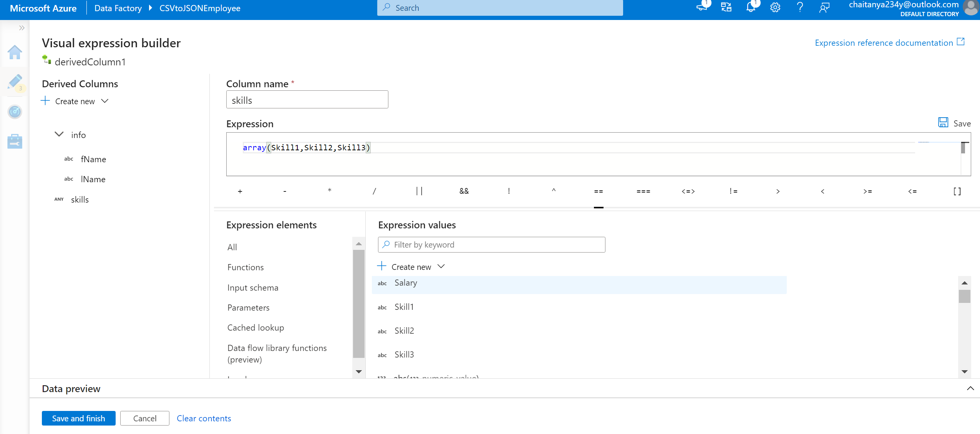Image resolution: width=980 pixels, height=434 pixels.
Task: Insert the === strict equality operator
Action: pyautogui.click(x=643, y=191)
